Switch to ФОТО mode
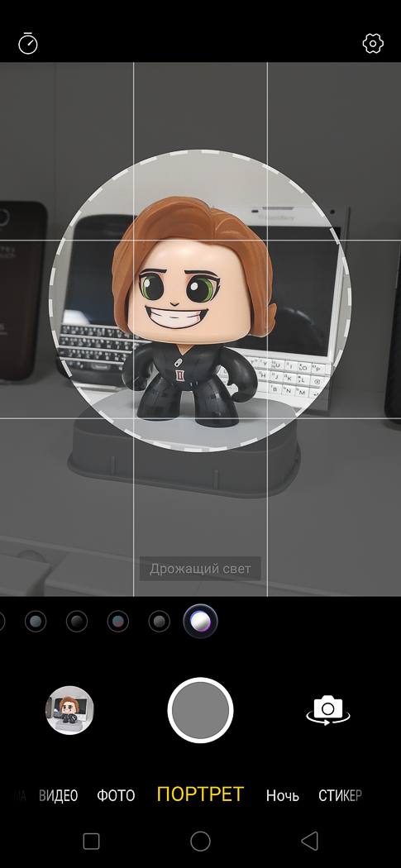Image resolution: width=401 pixels, height=868 pixels. click(x=116, y=795)
